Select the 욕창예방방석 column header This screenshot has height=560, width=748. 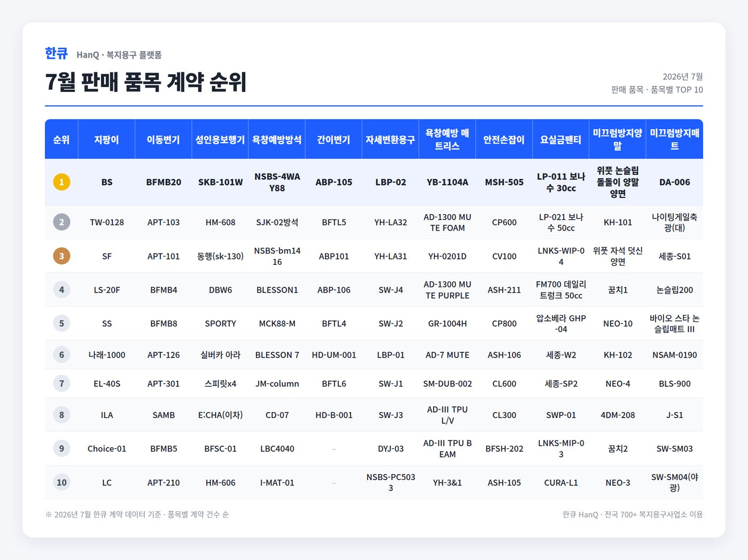click(x=277, y=139)
